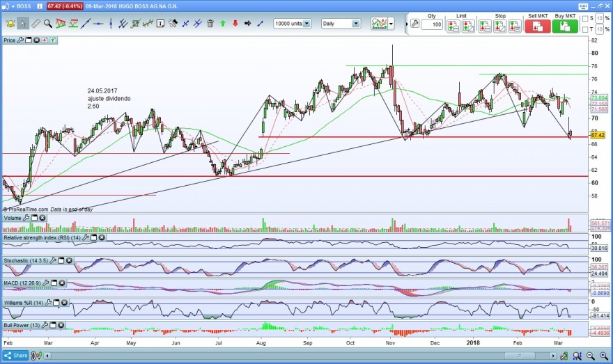Image resolution: width=613 pixels, height=364 pixels.
Task: Place second Stop order button
Action: pyautogui.click(x=499, y=26)
